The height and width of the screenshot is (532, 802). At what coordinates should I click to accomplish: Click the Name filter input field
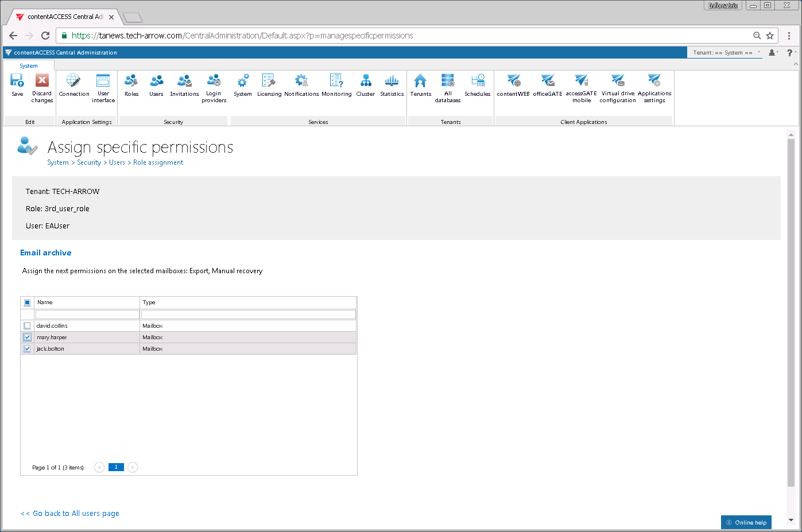[86, 314]
